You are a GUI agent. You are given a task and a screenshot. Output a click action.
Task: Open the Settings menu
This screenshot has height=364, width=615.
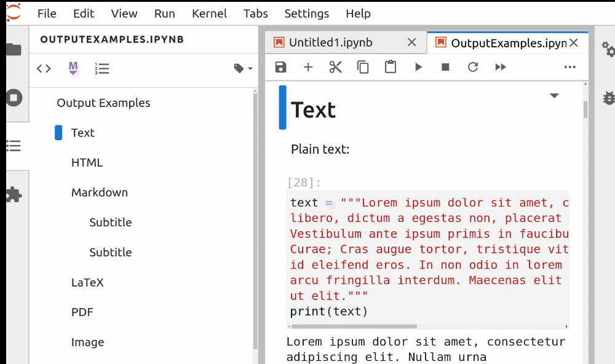point(307,14)
